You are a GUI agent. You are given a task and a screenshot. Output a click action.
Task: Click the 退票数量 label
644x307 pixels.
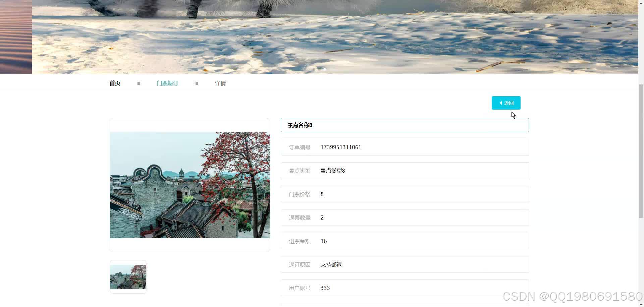300,218
